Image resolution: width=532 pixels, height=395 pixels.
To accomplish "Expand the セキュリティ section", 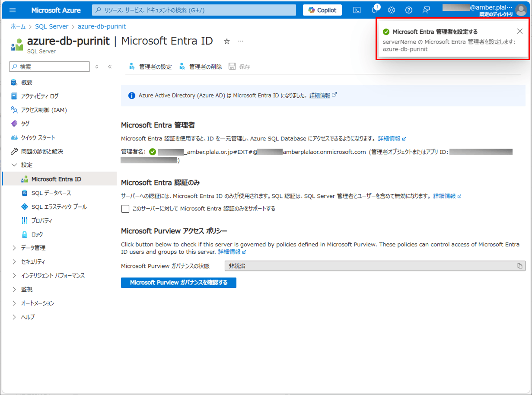I will 15,262.
